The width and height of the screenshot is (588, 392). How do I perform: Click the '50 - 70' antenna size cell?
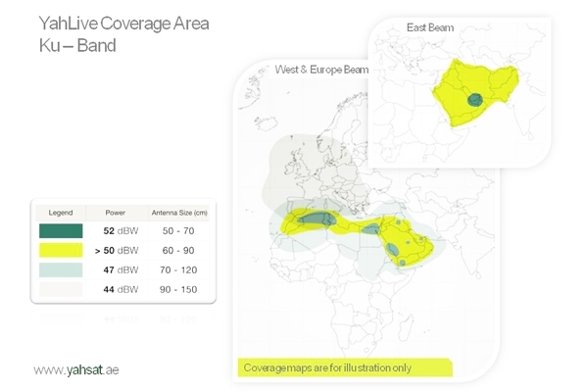tap(178, 230)
